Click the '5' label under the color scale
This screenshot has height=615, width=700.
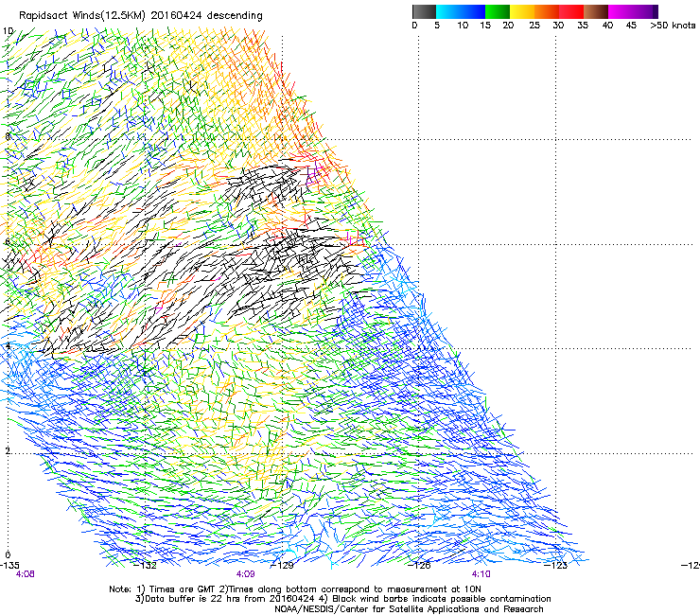437,26
